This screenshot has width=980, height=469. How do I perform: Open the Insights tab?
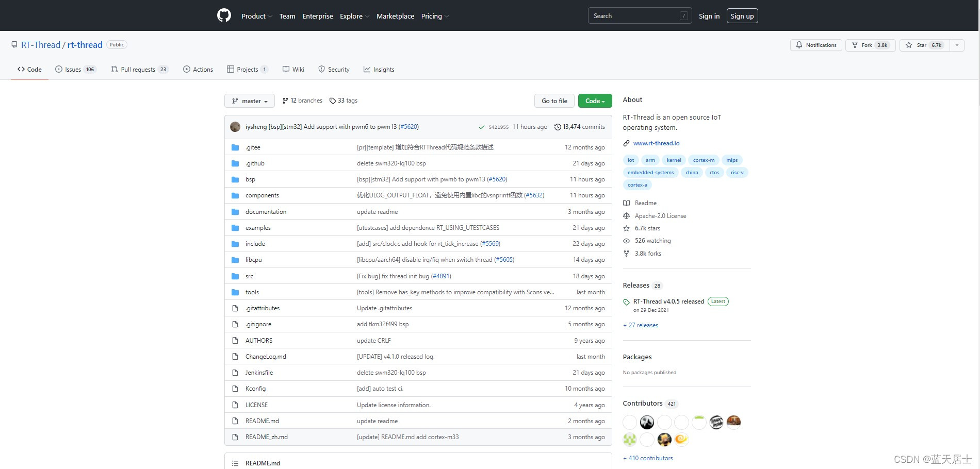point(379,70)
